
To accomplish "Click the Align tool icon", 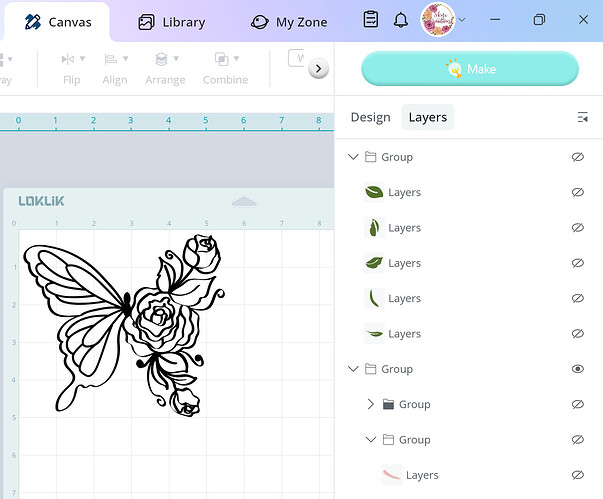I will [111, 59].
